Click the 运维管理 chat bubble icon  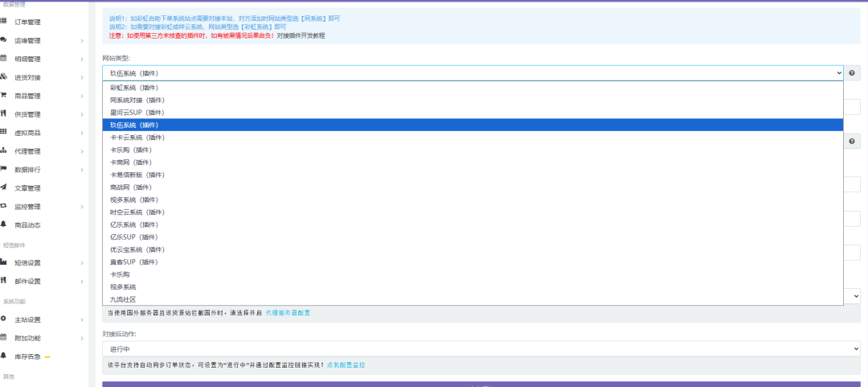[x=4, y=39]
